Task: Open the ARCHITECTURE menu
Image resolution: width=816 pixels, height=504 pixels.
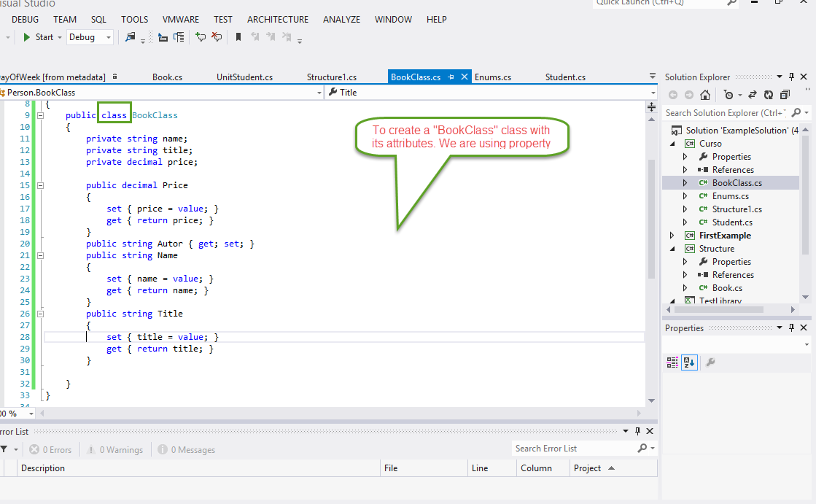Action: 277,19
